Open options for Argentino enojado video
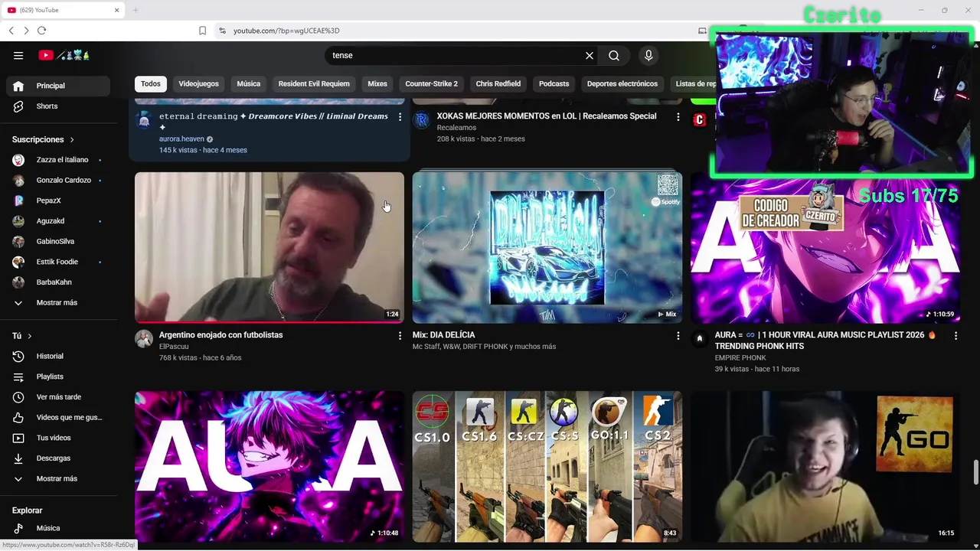The width and height of the screenshot is (980, 551). (x=400, y=335)
